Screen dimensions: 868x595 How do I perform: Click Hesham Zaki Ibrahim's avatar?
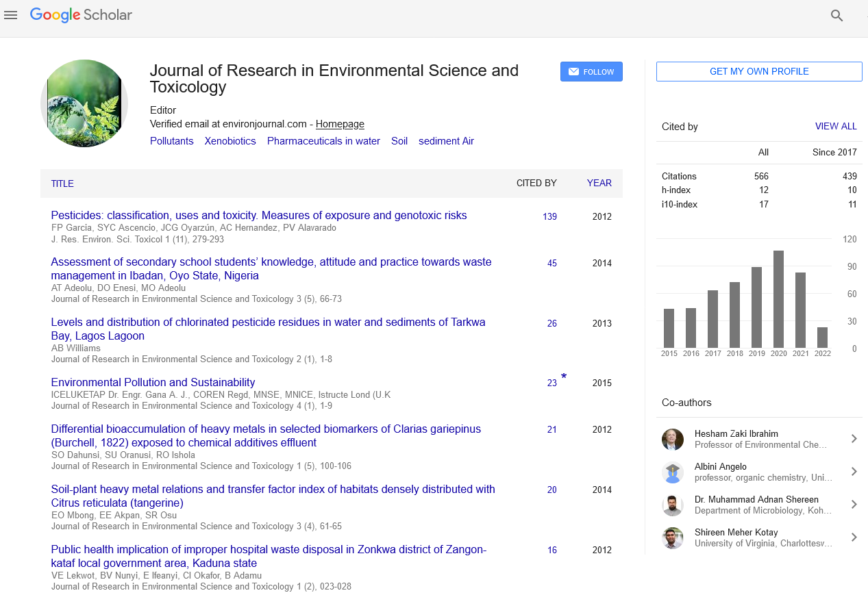click(x=673, y=440)
